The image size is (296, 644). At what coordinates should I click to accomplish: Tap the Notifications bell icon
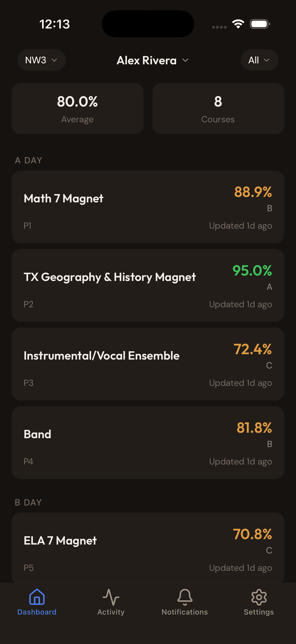[x=184, y=601]
